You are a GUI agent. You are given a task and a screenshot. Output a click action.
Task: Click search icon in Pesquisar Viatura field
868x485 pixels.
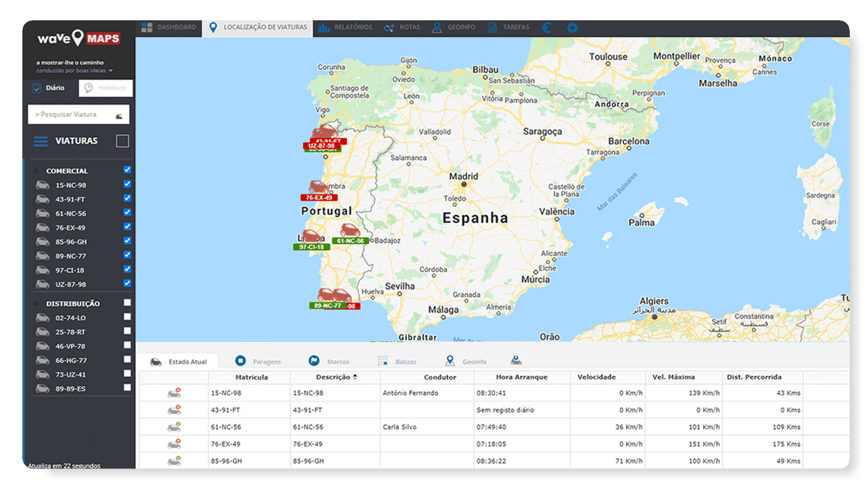point(119,116)
